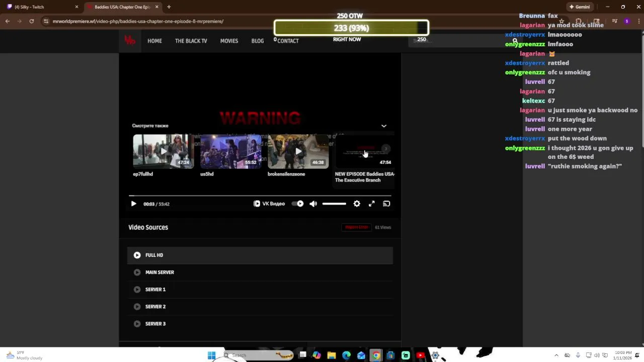Click the red Report Error button
The image size is (644, 362).
(x=356, y=227)
